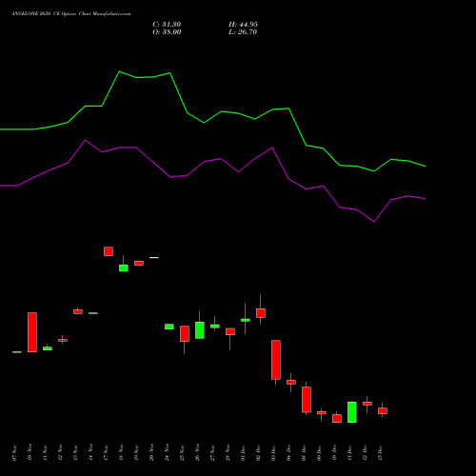Click the 12 Nov date axis label

(60, 453)
